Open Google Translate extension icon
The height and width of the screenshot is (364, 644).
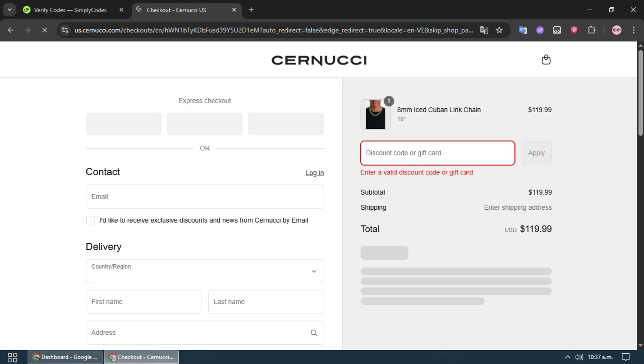523,30
